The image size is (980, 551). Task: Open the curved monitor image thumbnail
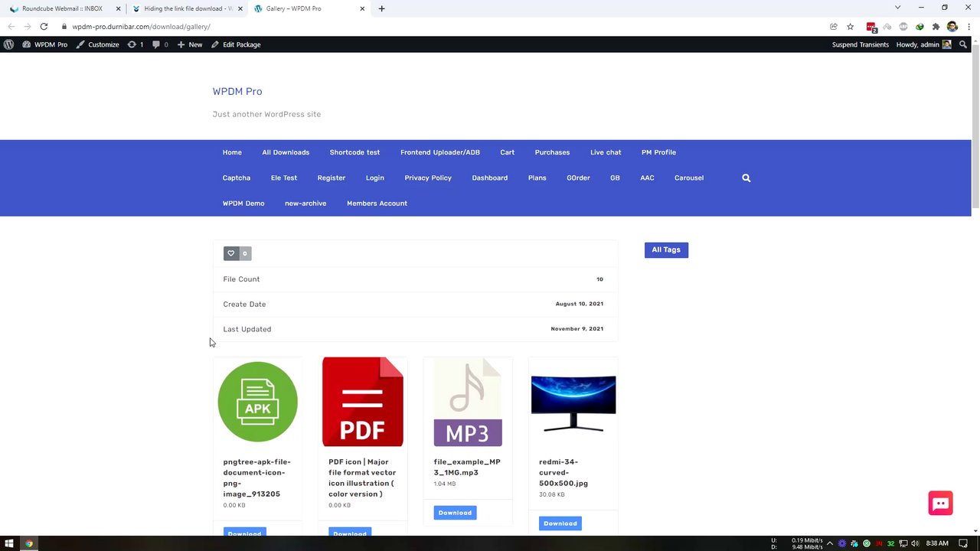coord(573,403)
